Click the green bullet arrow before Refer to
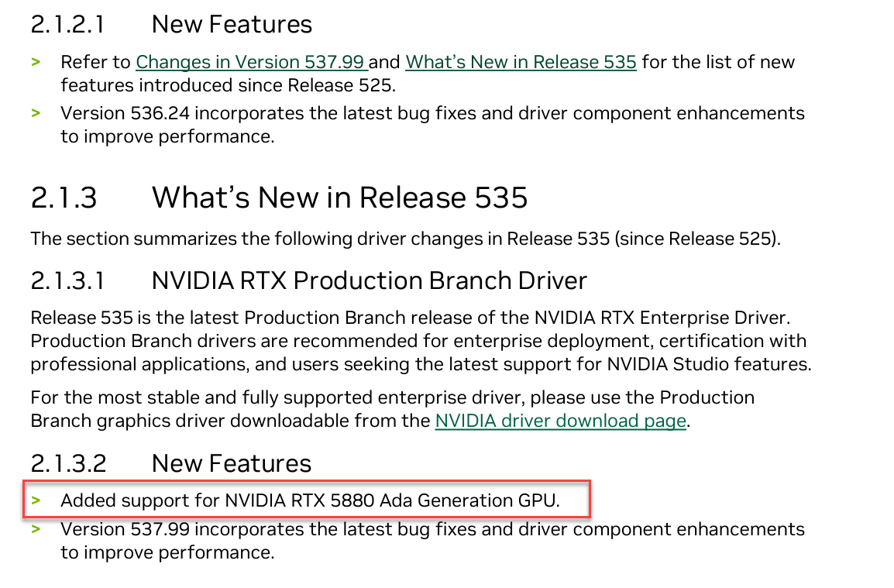Viewport: 894px width, 588px height. click(36, 62)
